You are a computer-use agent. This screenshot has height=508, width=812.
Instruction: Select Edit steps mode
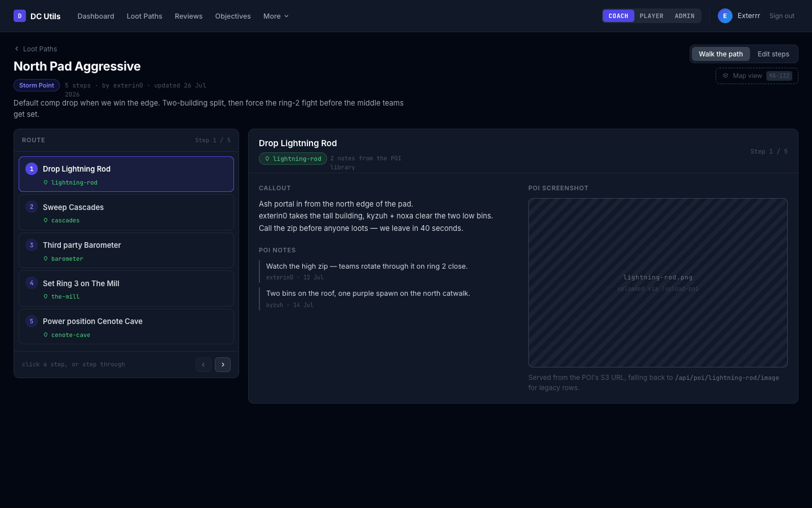click(x=773, y=54)
